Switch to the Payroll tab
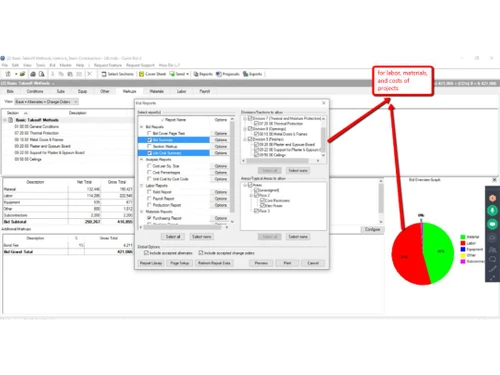Viewport: 500px width, 375px height. pos(205,91)
